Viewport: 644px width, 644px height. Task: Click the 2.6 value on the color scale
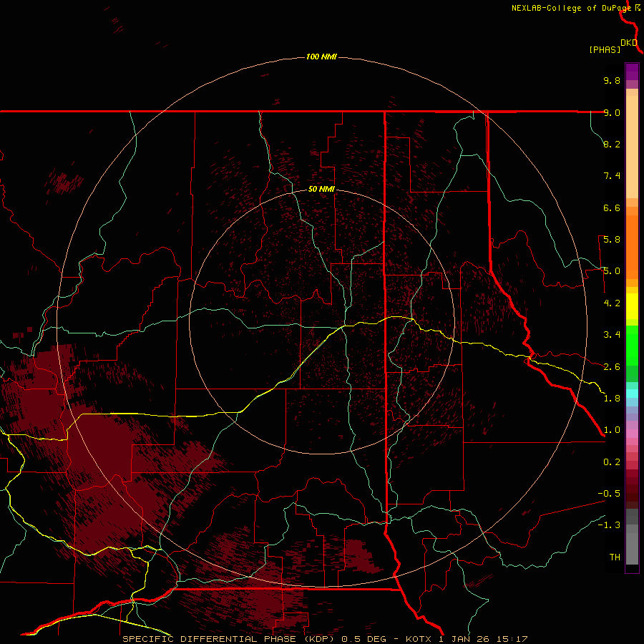612,367
